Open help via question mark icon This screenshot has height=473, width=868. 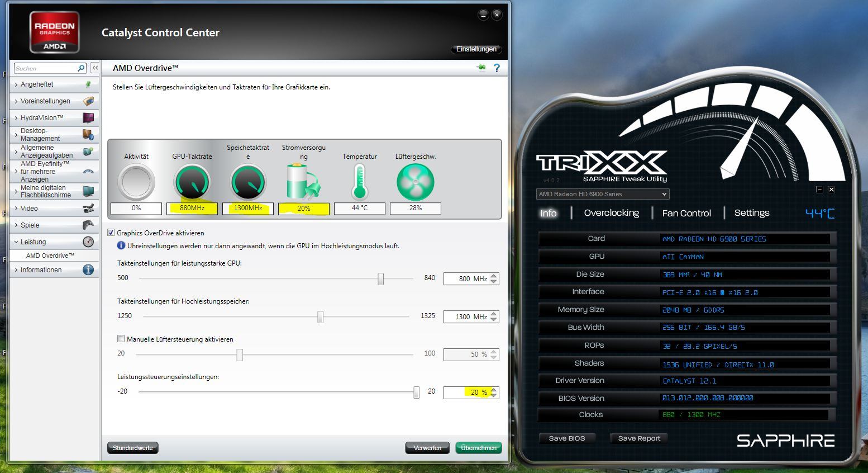(x=497, y=68)
